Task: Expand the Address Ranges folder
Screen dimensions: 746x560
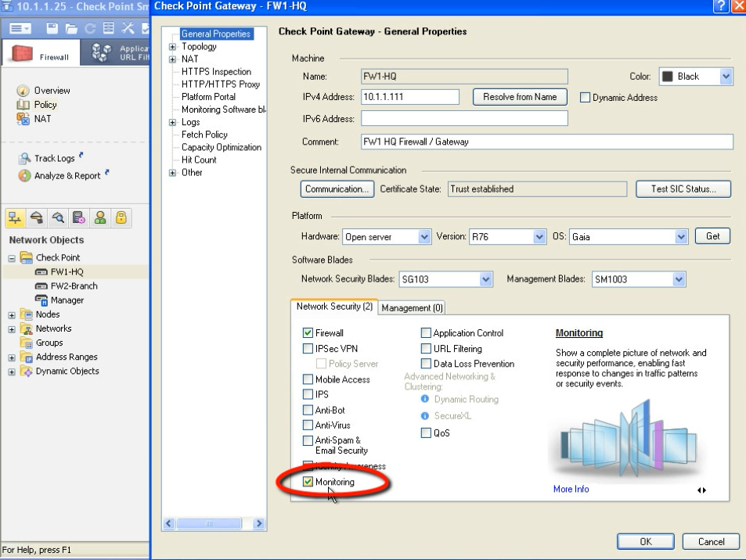Action: [12, 358]
